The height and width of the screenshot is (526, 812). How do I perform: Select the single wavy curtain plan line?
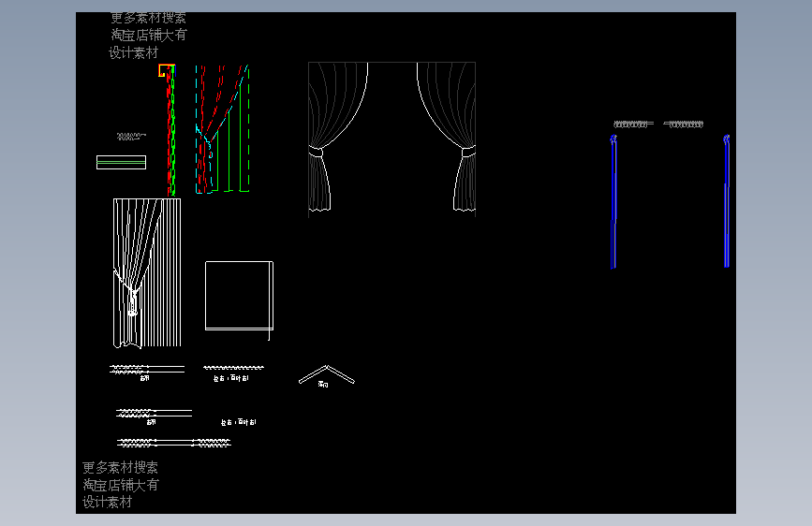pyautogui.click(x=233, y=368)
